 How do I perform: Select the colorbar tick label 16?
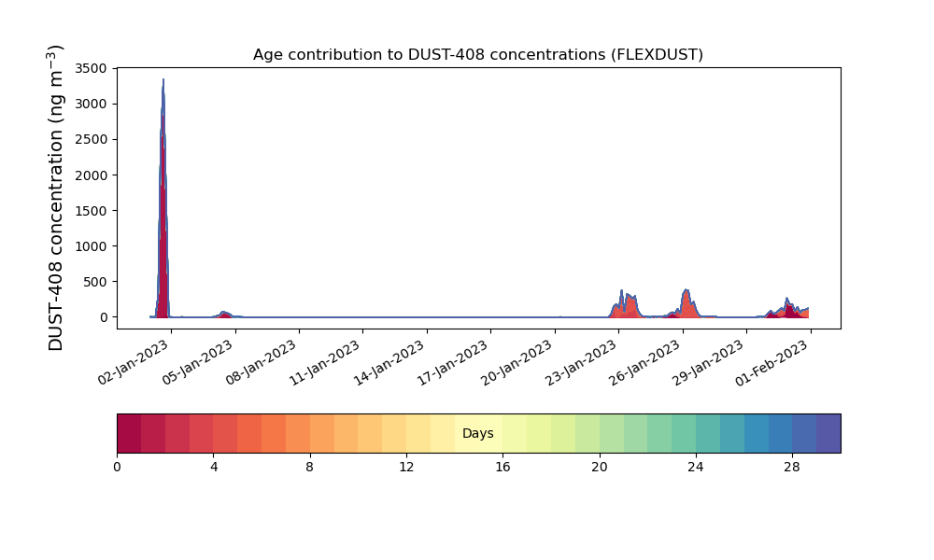tap(502, 468)
